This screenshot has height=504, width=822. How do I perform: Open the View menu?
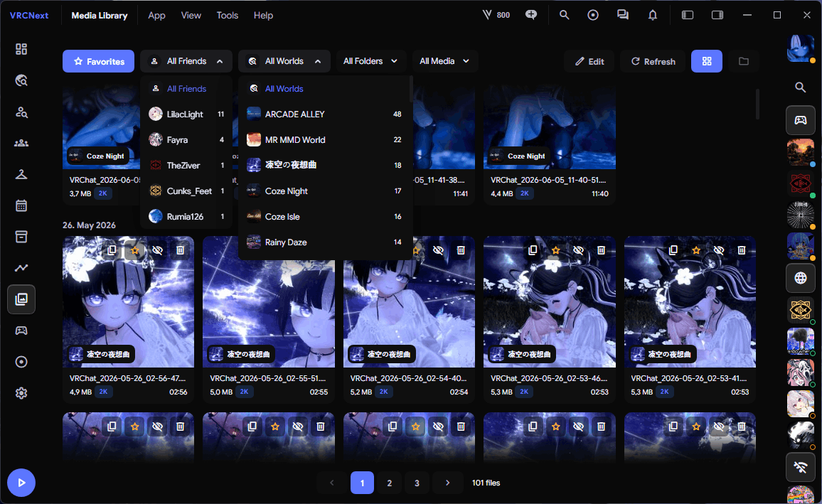[191, 15]
